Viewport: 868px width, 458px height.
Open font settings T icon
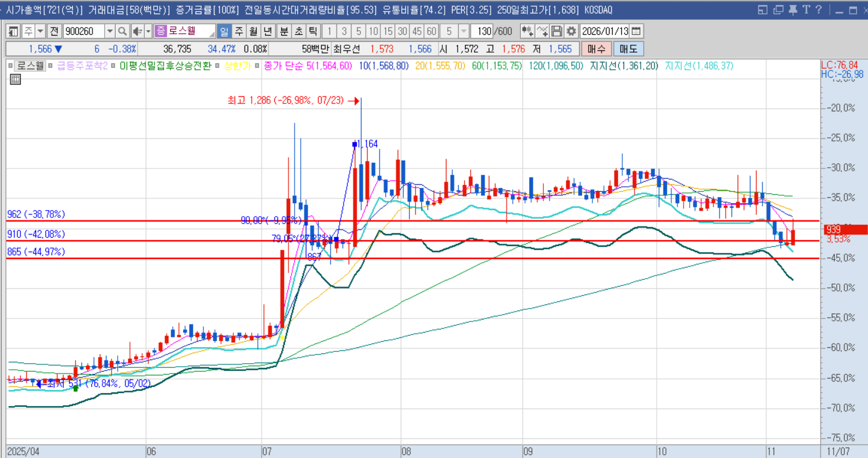pos(807,10)
